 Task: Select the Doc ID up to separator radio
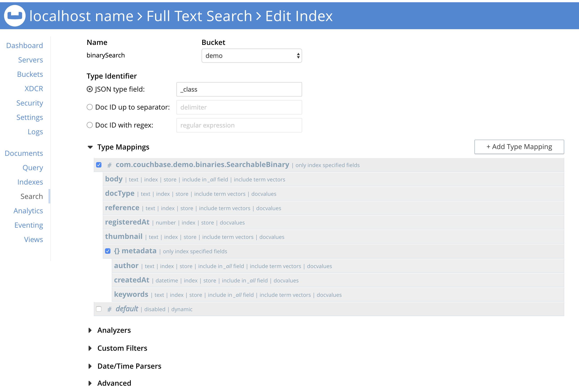click(90, 107)
